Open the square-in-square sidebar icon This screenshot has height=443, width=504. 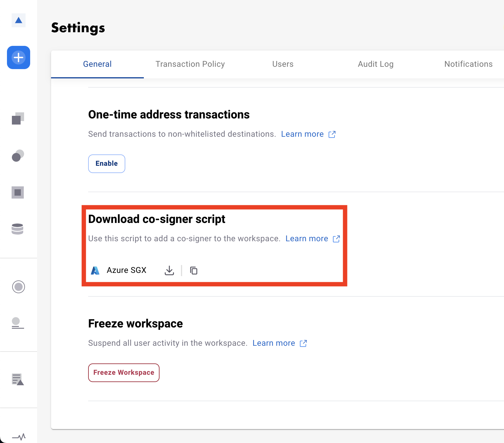tap(18, 192)
